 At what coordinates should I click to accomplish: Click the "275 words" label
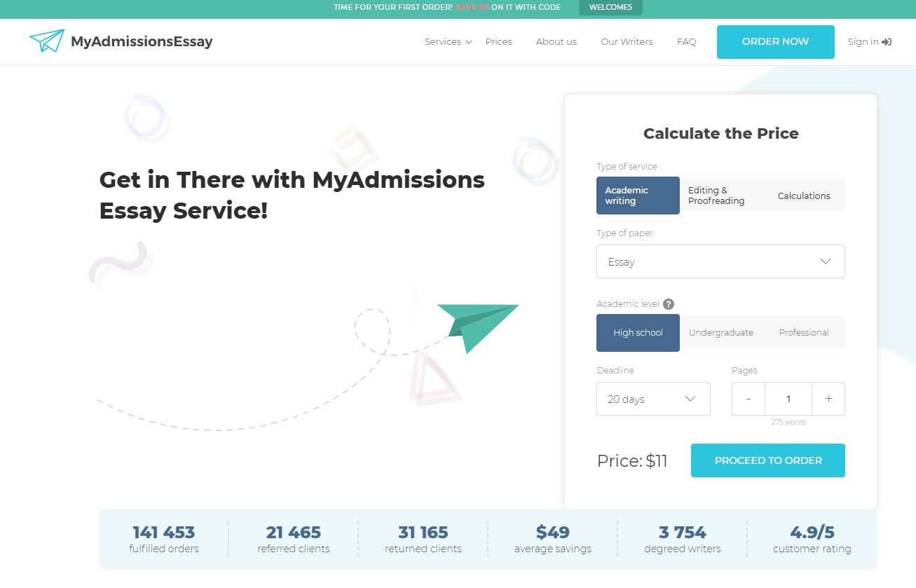coord(788,422)
